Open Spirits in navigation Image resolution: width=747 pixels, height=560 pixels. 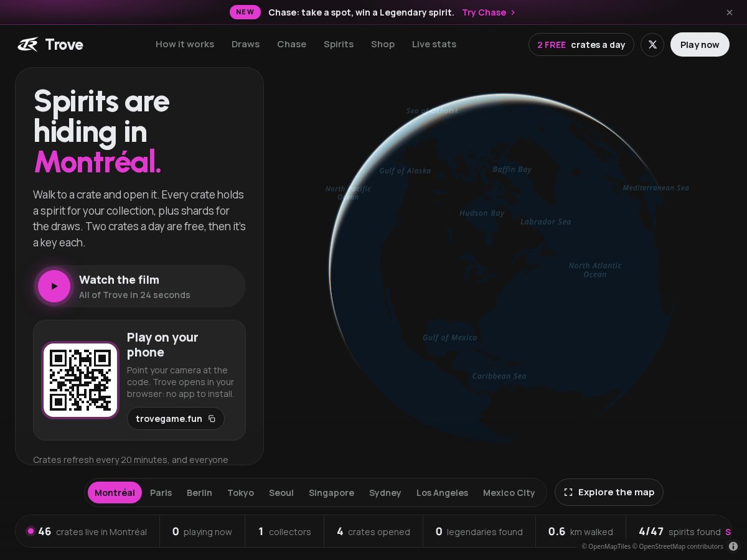pyautogui.click(x=339, y=44)
